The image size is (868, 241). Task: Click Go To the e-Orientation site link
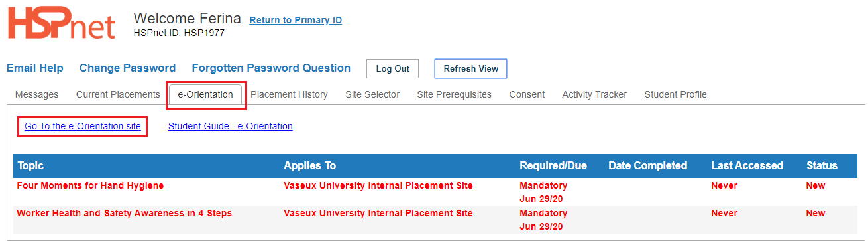coord(83,126)
